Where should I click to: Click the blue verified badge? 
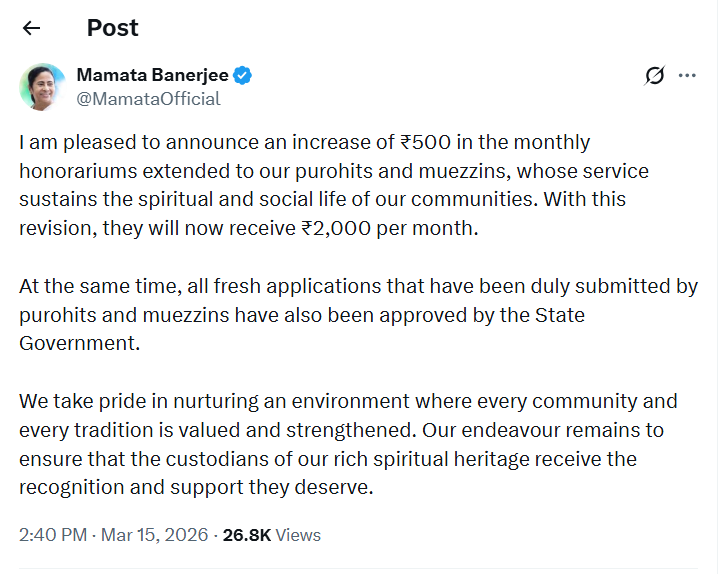[243, 75]
